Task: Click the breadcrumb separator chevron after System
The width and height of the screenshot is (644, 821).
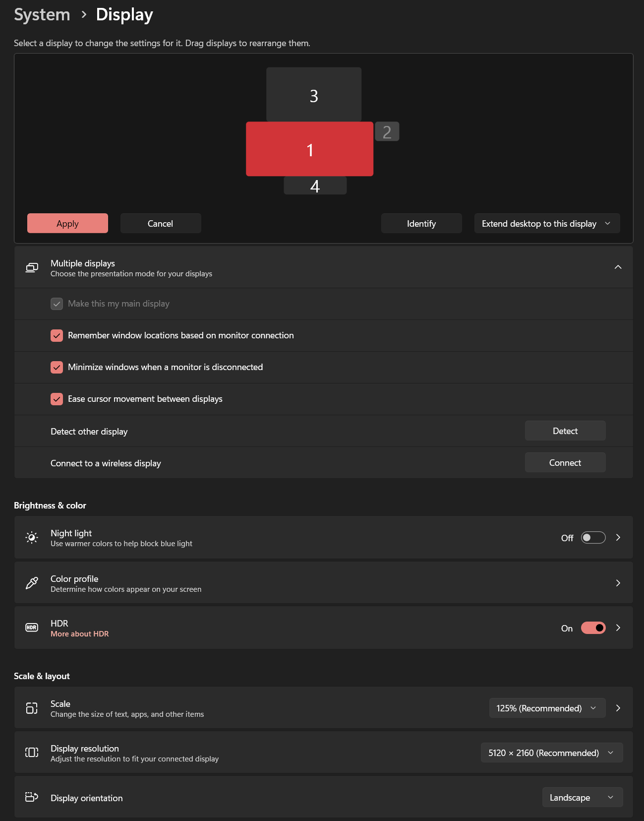Action: click(84, 15)
